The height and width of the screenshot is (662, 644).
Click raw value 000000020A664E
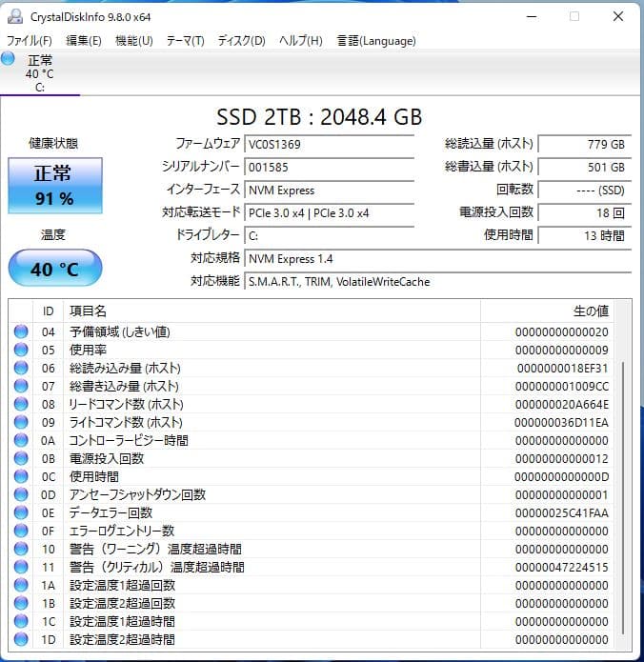[x=562, y=405]
